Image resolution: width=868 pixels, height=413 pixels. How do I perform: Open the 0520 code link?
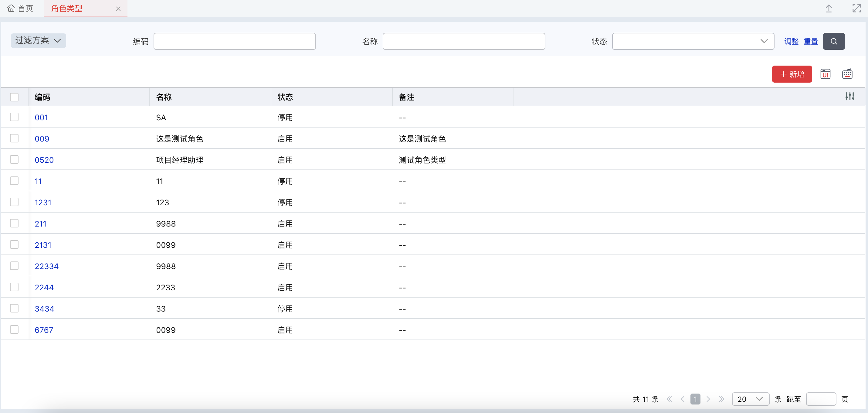[x=44, y=160]
